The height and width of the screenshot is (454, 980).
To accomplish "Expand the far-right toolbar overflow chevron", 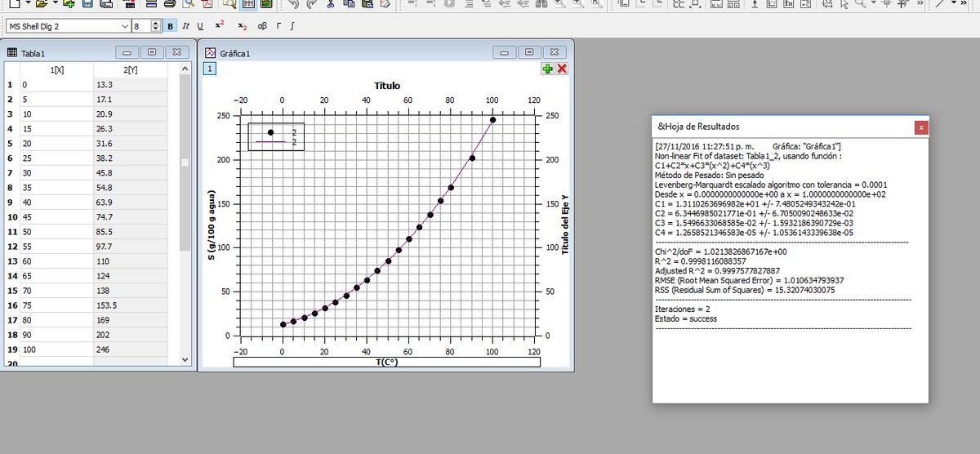I will point(964,4).
